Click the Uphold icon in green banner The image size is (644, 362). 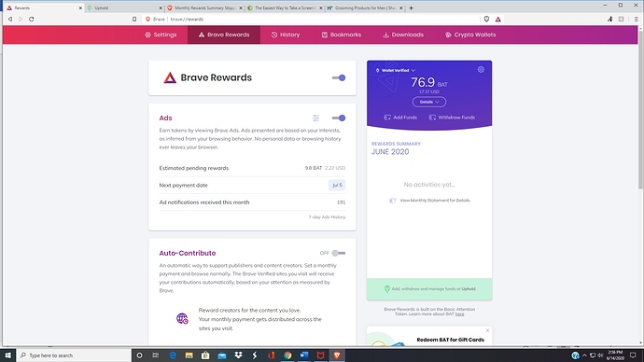pyautogui.click(x=387, y=289)
